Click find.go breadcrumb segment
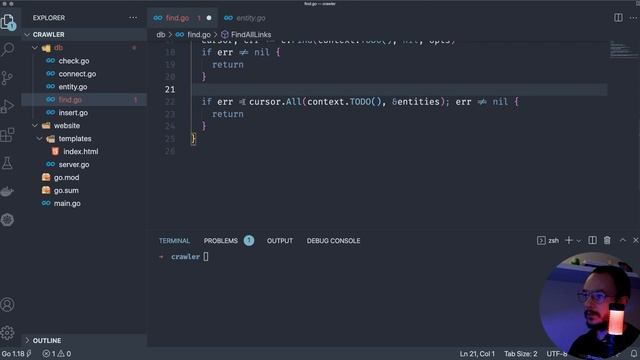This screenshot has height=360, width=640. [199, 35]
